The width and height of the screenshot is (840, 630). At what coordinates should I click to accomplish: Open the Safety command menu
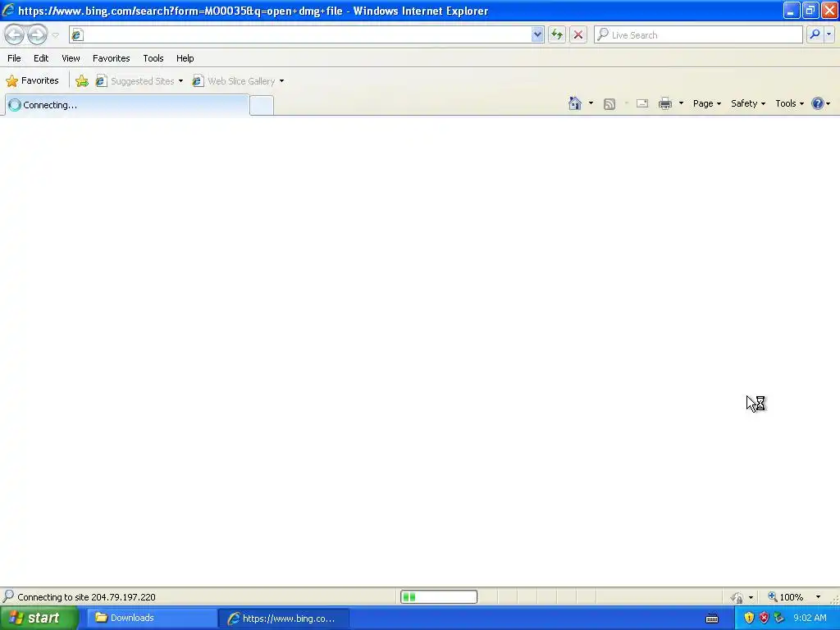pyautogui.click(x=748, y=103)
